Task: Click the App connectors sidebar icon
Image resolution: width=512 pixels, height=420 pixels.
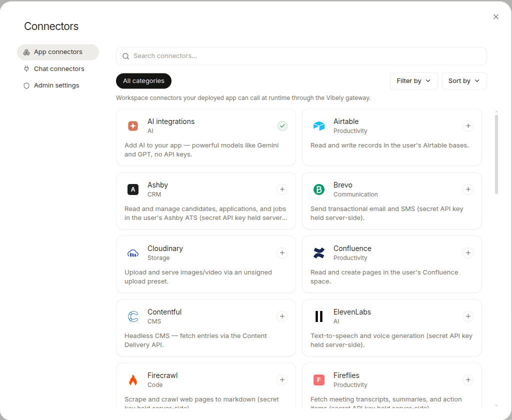Action: (26, 52)
